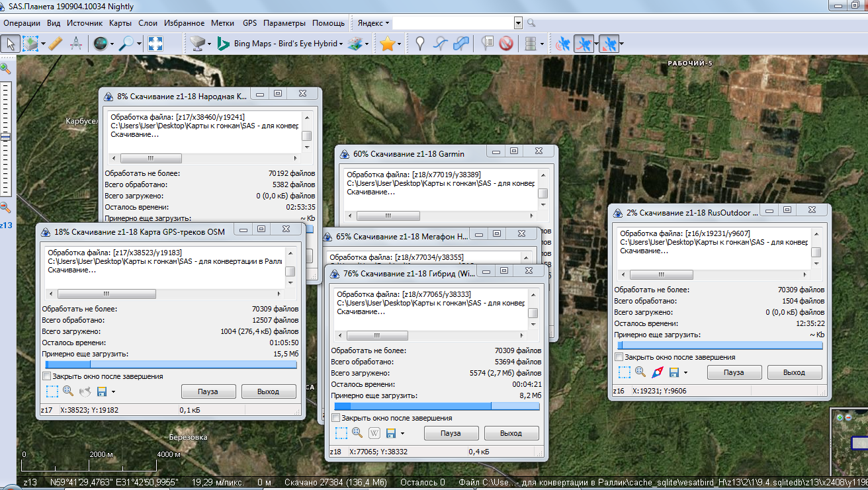Viewport: 868px width, 490px height.
Task: Expand the Bing Maps - Bird's Eye Hybrid dropdown
Action: [x=341, y=44]
